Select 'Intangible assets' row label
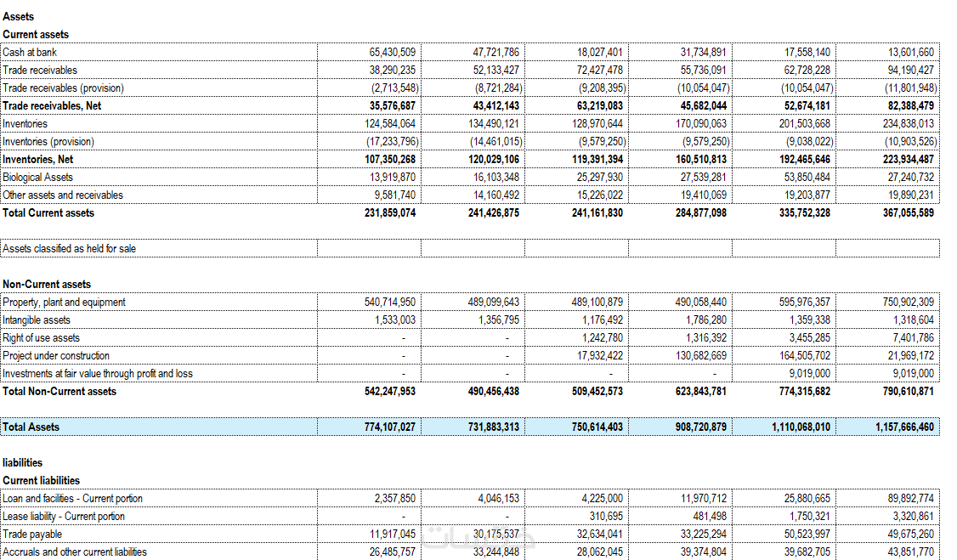957x560 pixels. coord(37,320)
